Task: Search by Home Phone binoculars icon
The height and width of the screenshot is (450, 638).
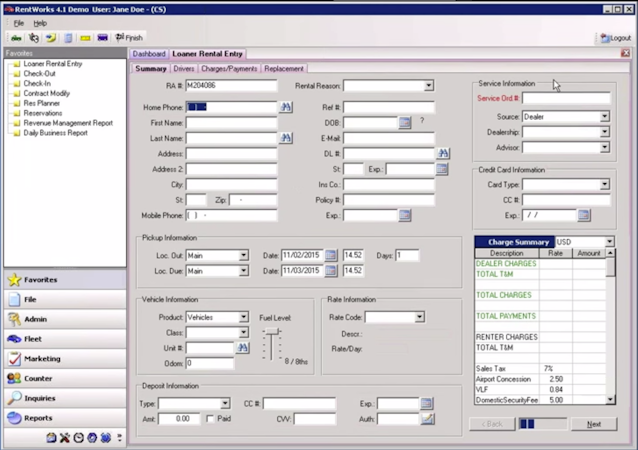Action: [x=286, y=107]
